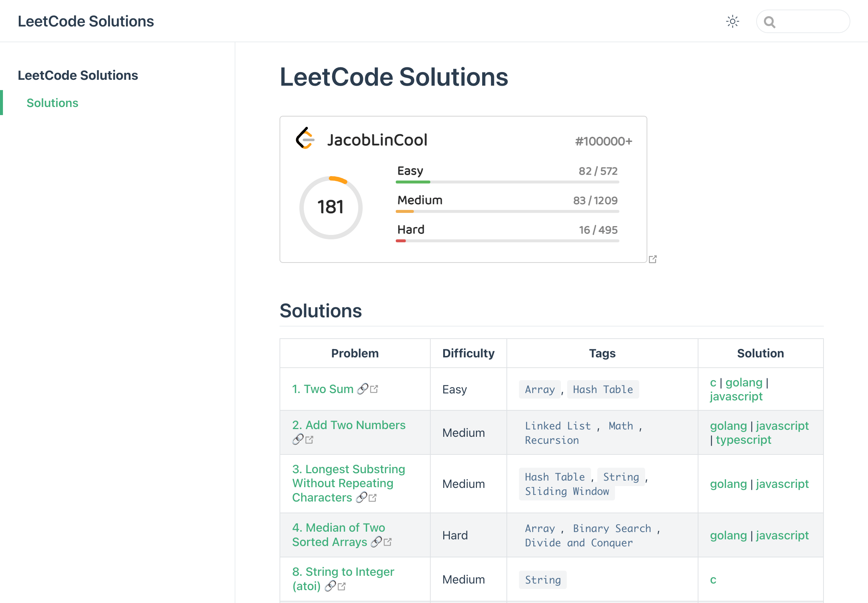Open golang solution for Median of Two Sorted Arrays
868x603 pixels.
(x=728, y=535)
